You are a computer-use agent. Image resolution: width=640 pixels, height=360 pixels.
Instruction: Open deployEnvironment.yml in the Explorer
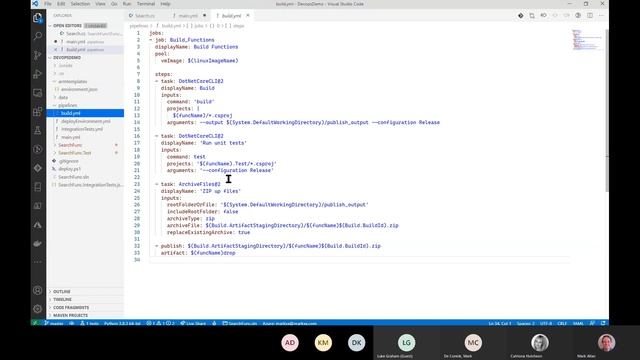[x=86, y=121]
